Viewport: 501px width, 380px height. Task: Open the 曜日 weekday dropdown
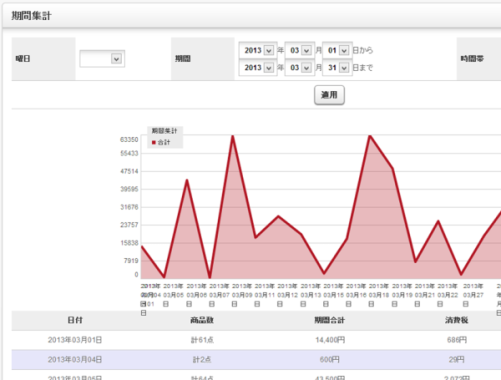[x=102, y=59]
